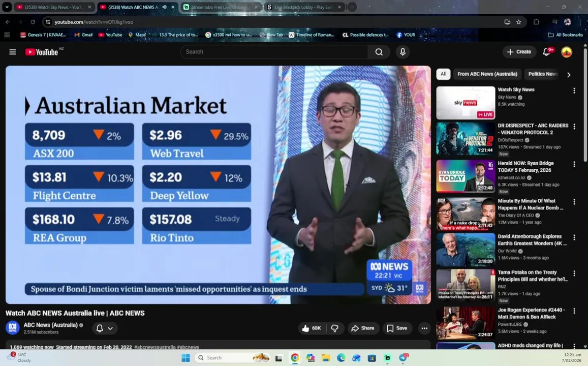Image resolution: width=588 pixels, height=366 pixels.
Task: Click the Chrome address bar URL
Action: tap(94, 22)
